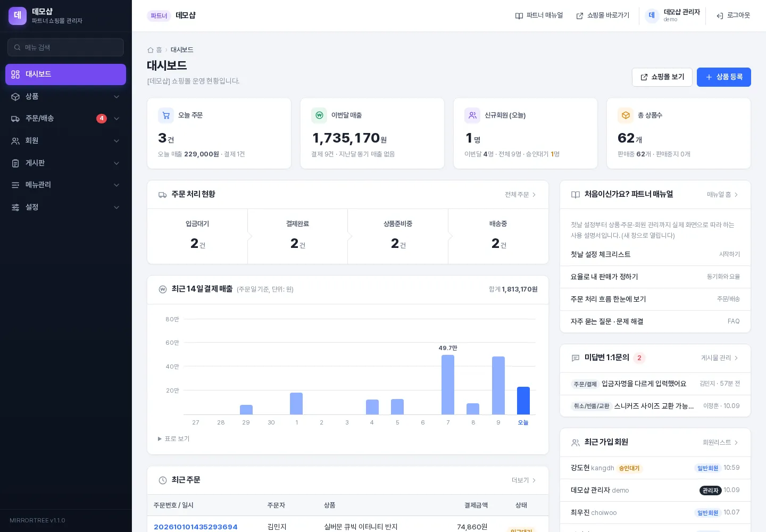Click the 상품 등록 button

click(x=724, y=77)
